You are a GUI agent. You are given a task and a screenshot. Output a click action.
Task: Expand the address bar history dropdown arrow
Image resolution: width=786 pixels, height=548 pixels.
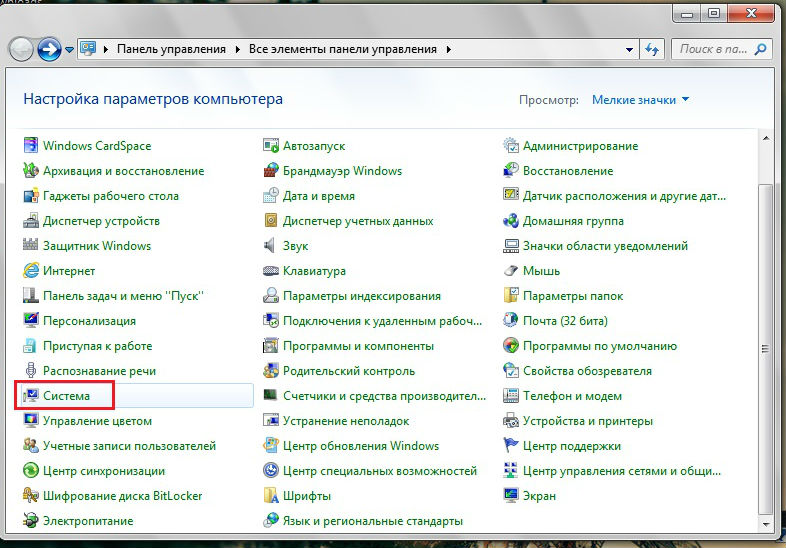pos(629,50)
